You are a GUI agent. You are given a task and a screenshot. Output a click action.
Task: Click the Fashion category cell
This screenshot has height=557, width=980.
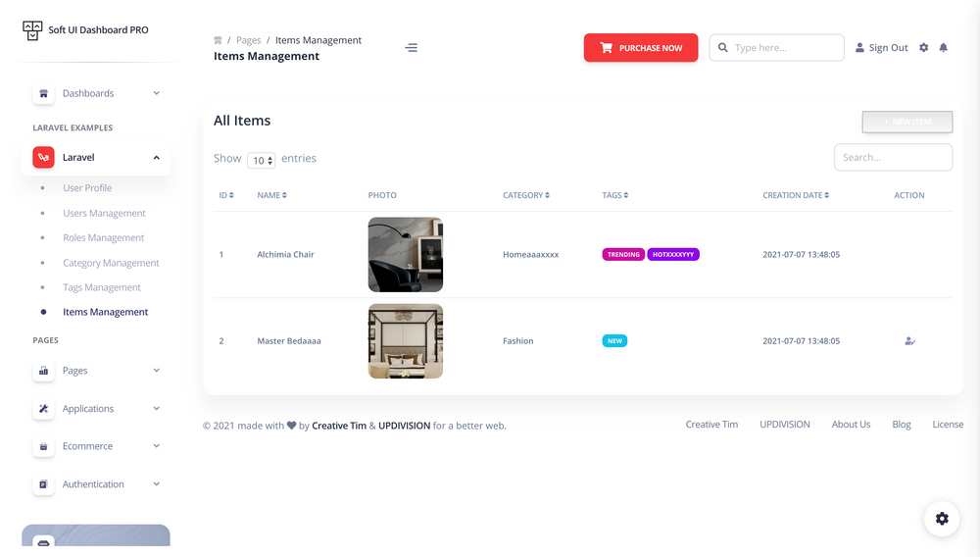[x=518, y=341]
